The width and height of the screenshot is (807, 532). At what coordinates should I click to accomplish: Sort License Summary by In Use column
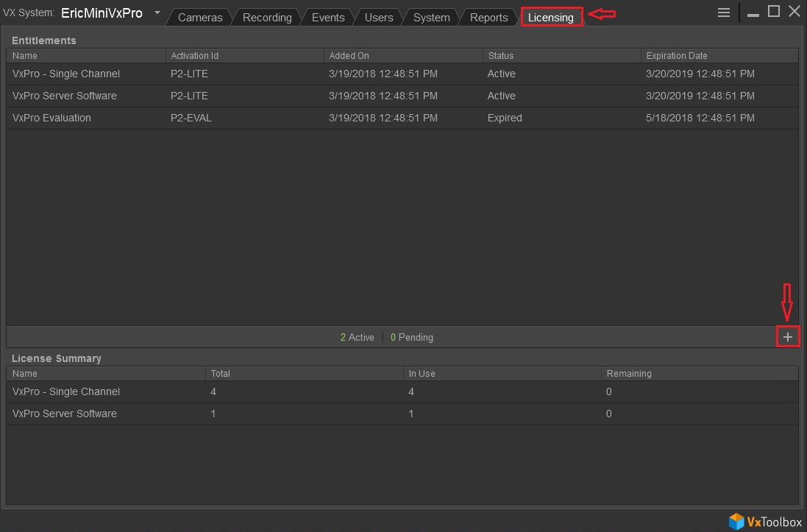(502, 373)
